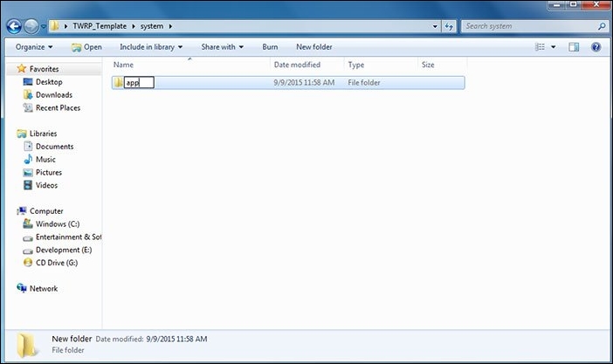The width and height of the screenshot is (613, 364).
Task: Open the CD Drive (G:)
Action: (57, 263)
